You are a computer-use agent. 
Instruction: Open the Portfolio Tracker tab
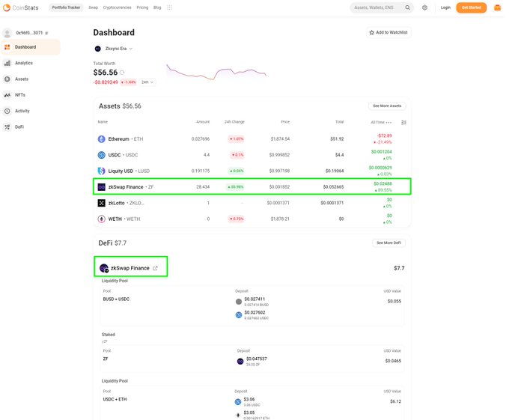click(66, 7)
